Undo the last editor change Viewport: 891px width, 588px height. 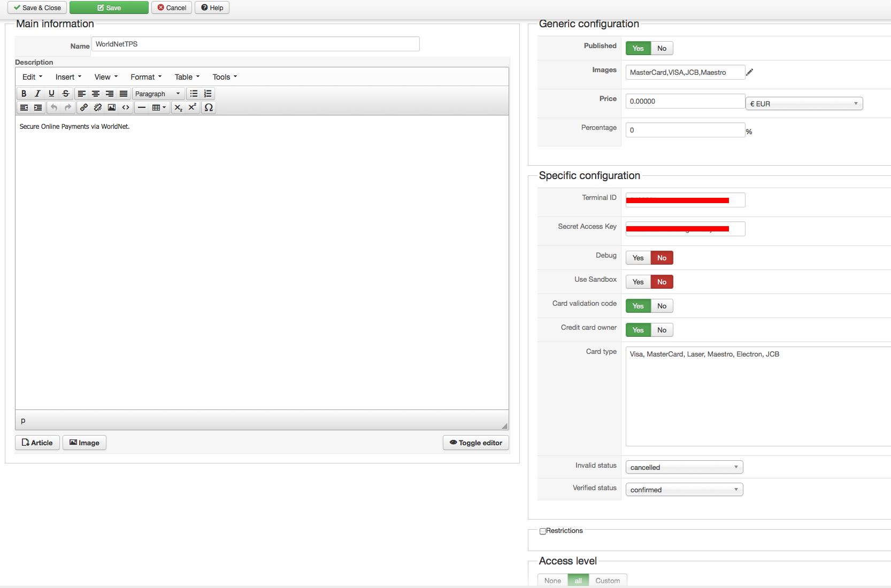click(x=54, y=107)
